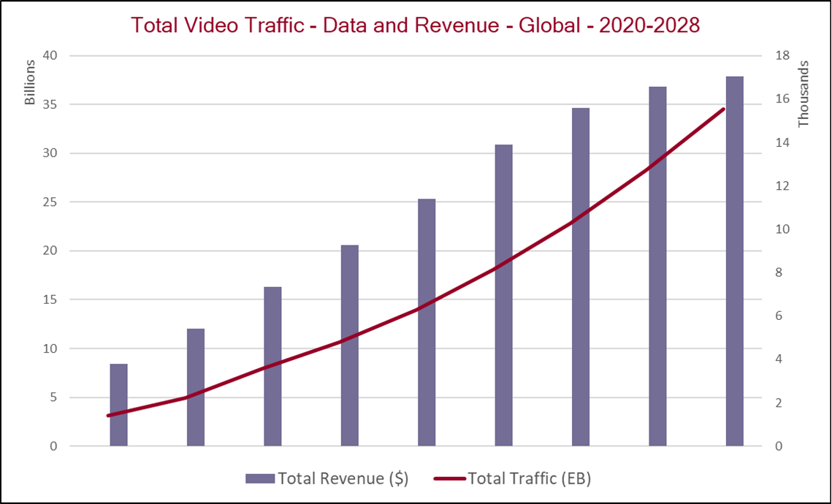
Task: Select the second bar reaching about 12 billion
Action: click(196, 387)
